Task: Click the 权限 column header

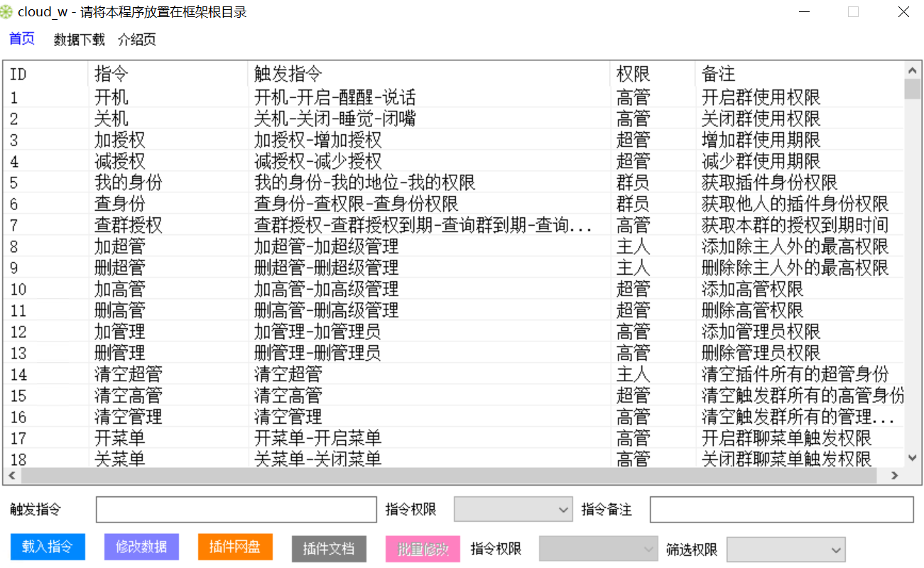Action: 634,74
